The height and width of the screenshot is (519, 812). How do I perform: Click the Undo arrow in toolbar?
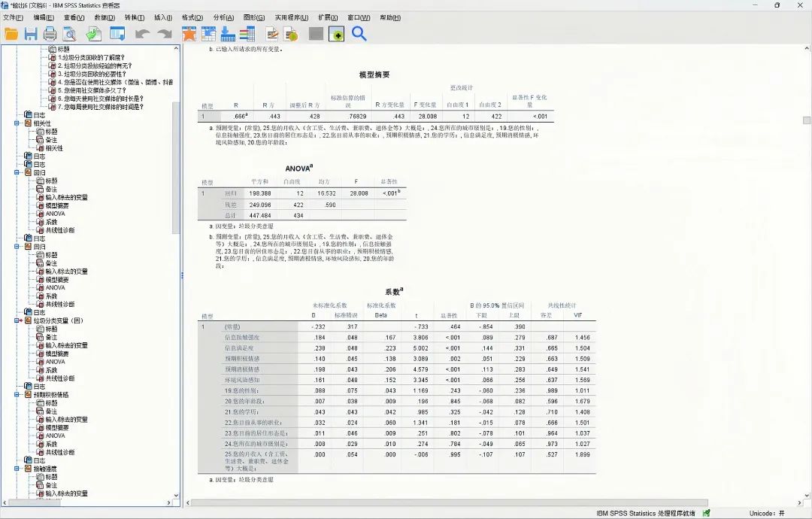[142, 34]
